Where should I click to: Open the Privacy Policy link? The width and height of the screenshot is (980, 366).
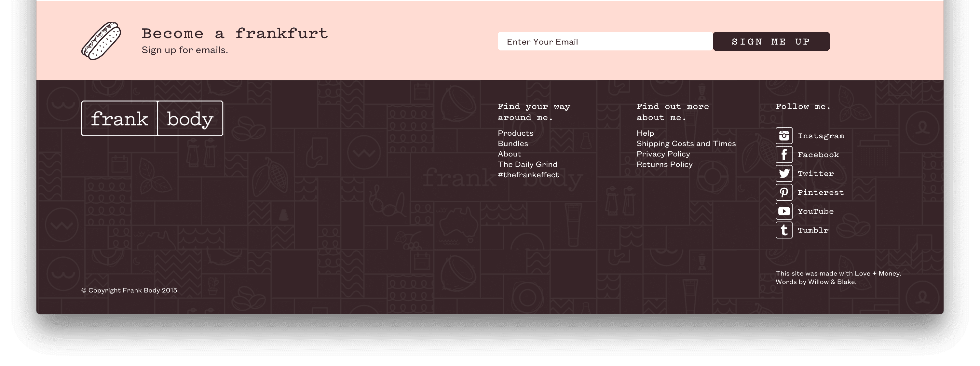pyautogui.click(x=663, y=154)
